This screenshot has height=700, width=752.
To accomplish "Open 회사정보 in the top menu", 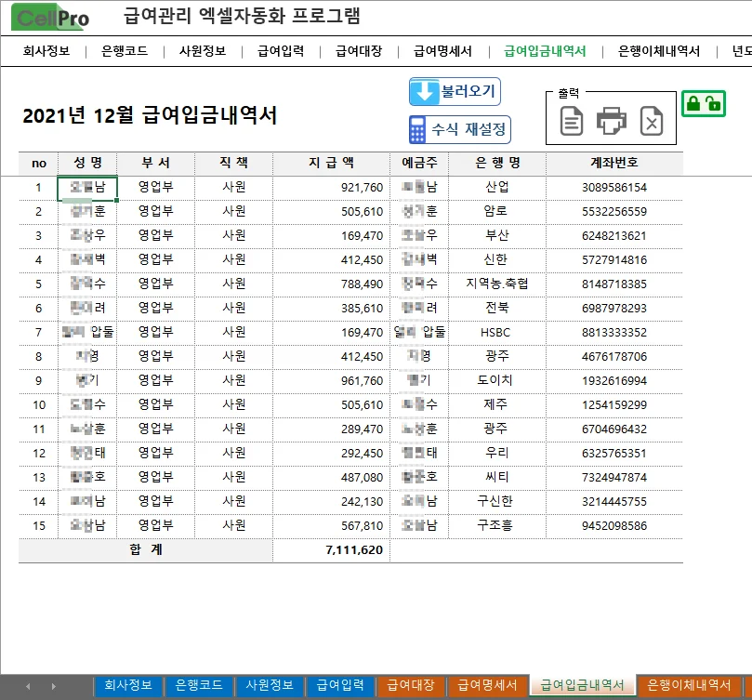I will pos(46,51).
